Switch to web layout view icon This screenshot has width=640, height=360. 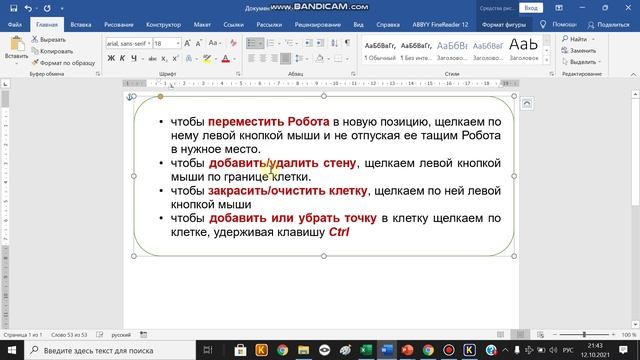click(x=540, y=335)
